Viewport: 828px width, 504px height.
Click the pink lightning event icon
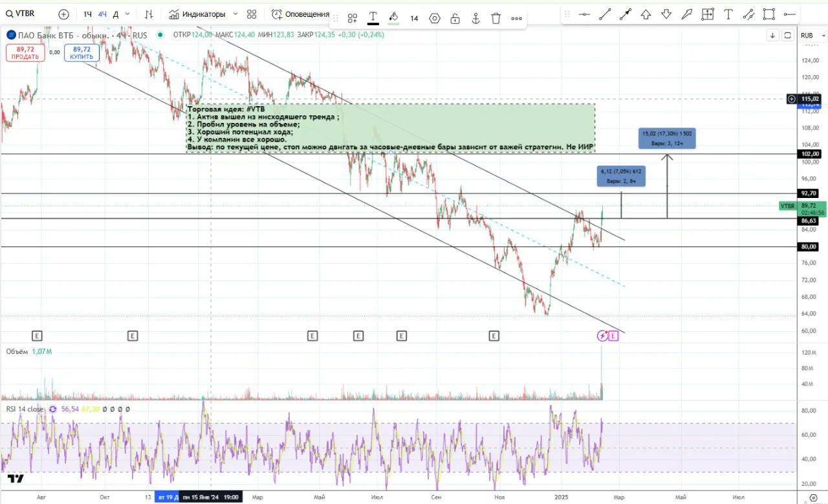(602, 336)
